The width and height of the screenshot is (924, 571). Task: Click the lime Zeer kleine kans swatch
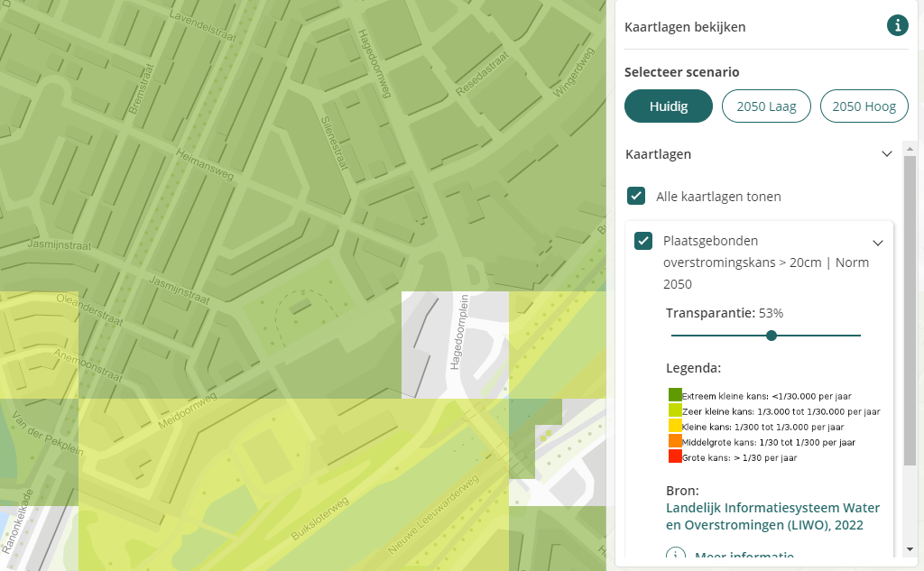(675, 410)
